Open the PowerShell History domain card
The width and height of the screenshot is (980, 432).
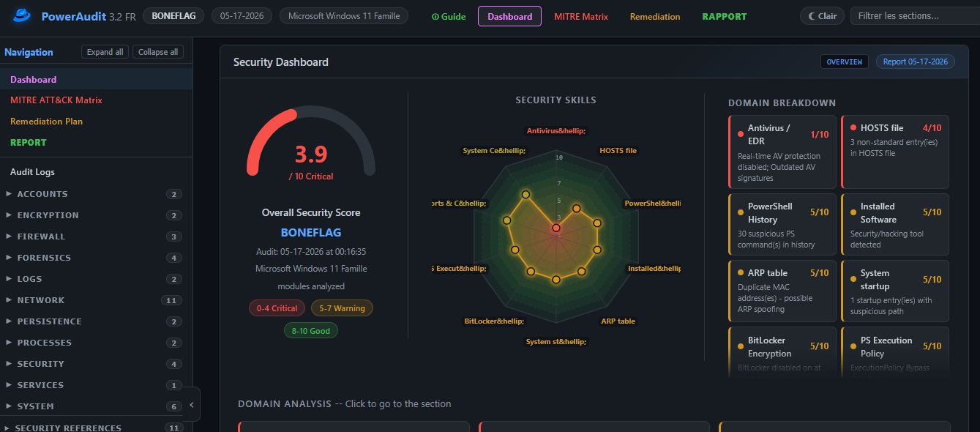coord(782,225)
